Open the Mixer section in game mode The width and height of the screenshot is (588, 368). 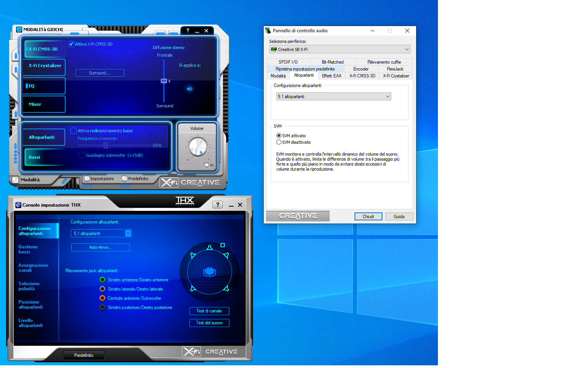pos(44,104)
